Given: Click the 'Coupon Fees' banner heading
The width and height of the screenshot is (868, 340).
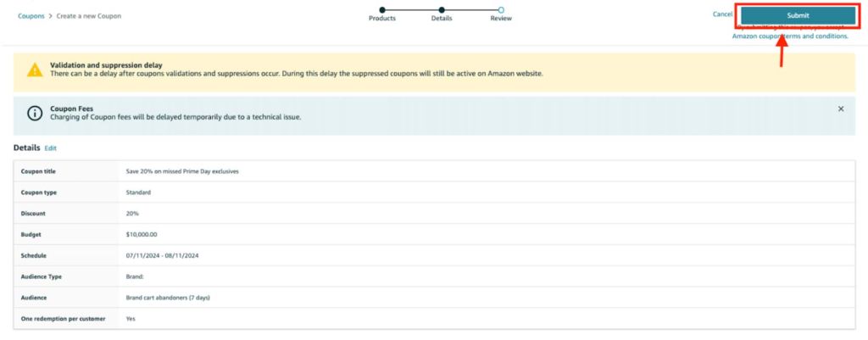Looking at the screenshot, I should (x=71, y=109).
